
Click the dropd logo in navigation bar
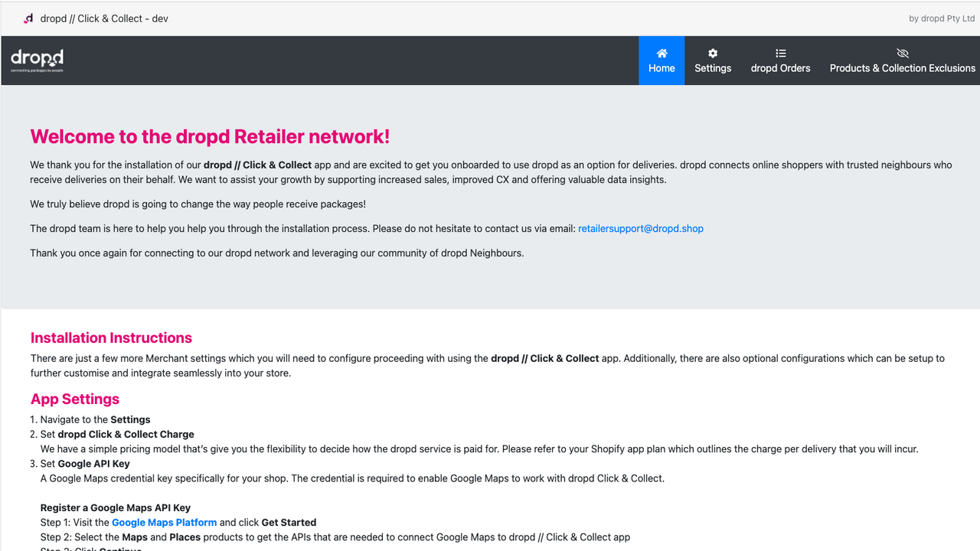pos(37,60)
